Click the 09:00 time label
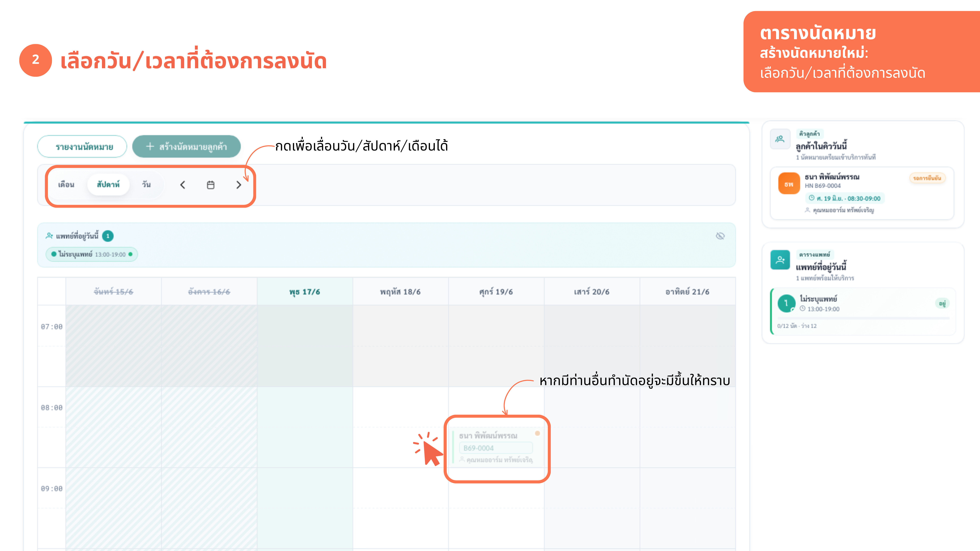This screenshot has height=551, width=980. (52, 489)
